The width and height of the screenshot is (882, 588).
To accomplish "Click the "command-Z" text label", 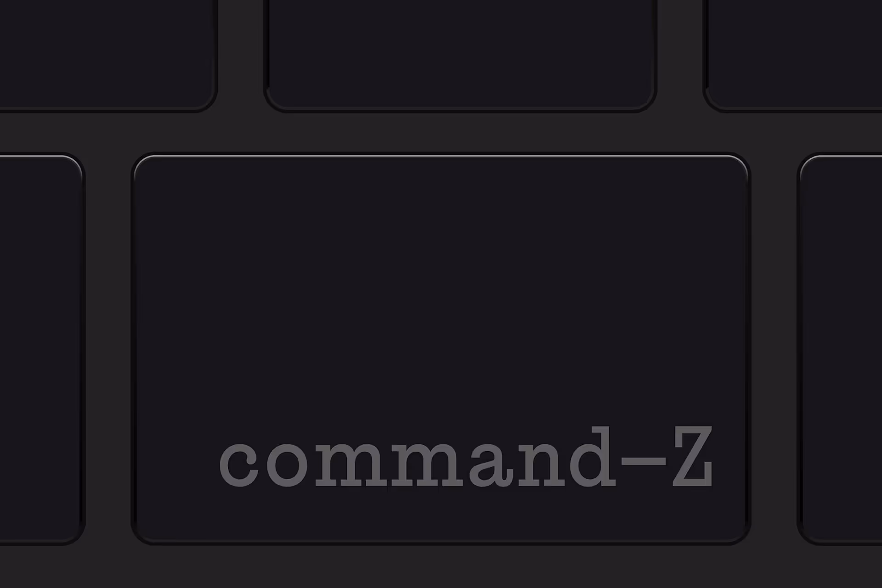I will 466,457.
